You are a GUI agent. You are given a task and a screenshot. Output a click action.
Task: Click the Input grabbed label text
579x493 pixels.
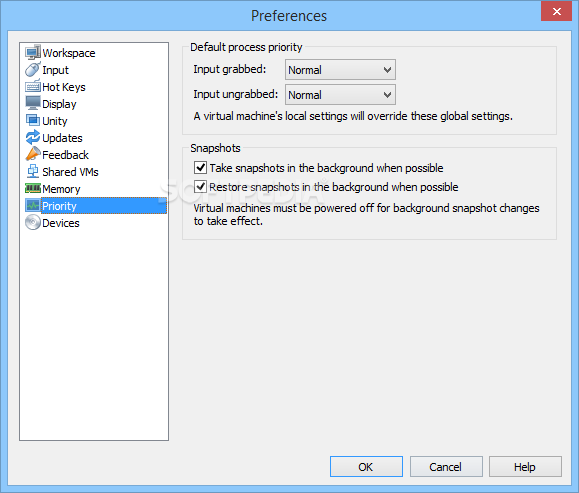pyautogui.click(x=230, y=69)
